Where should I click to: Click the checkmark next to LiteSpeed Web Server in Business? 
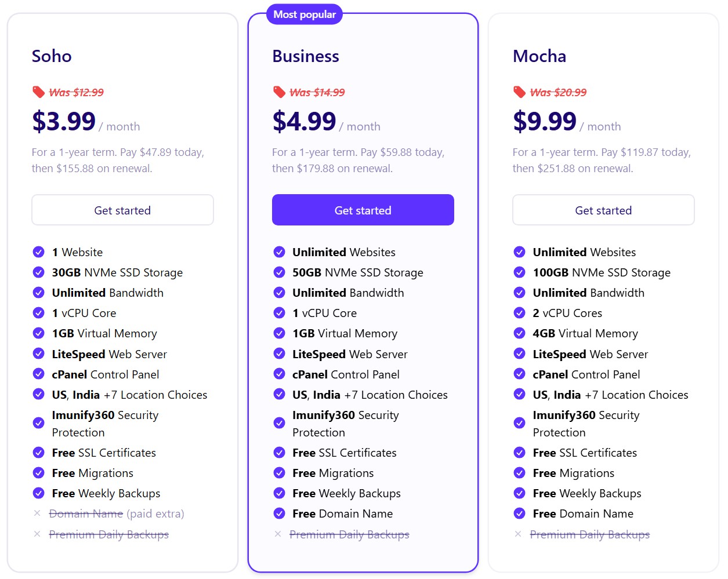pyautogui.click(x=279, y=354)
